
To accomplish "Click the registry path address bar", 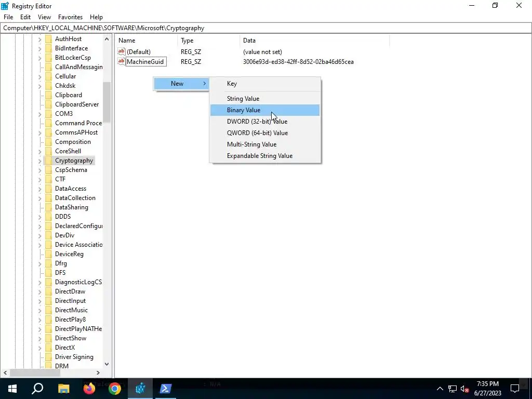I will 265,28.
